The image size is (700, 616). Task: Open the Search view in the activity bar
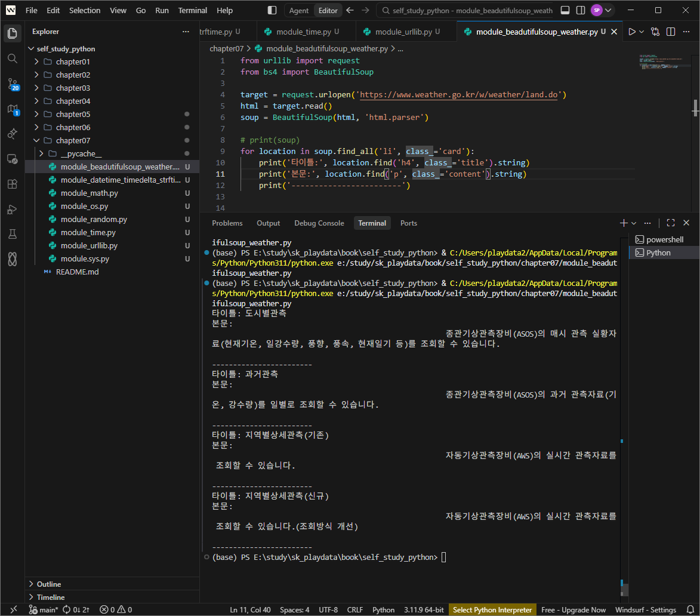click(13, 58)
